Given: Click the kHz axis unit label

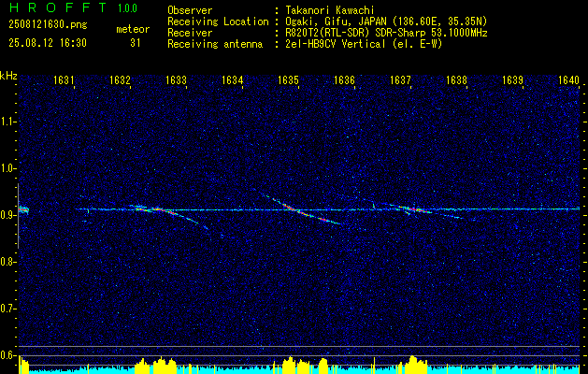Looking at the screenshot, I should coord(8,76).
